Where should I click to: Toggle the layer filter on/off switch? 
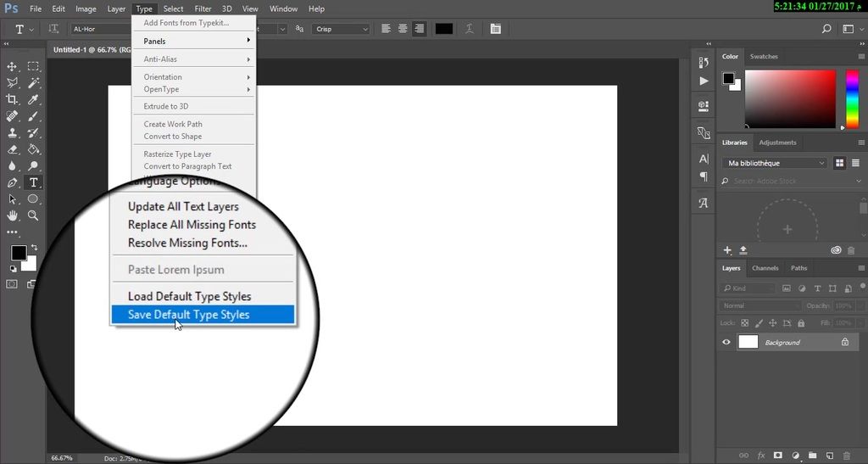862,287
